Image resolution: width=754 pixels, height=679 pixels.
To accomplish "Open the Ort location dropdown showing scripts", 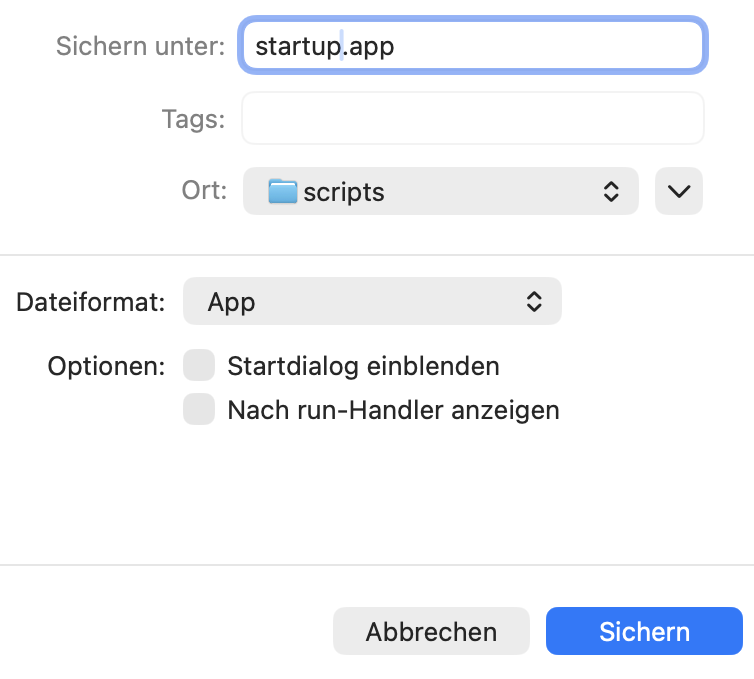I will click(440, 191).
